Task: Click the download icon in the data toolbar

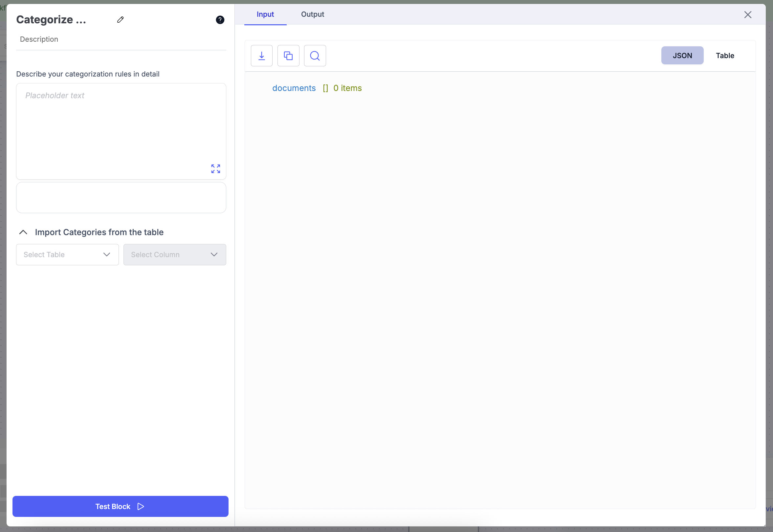Action: point(262,56)
